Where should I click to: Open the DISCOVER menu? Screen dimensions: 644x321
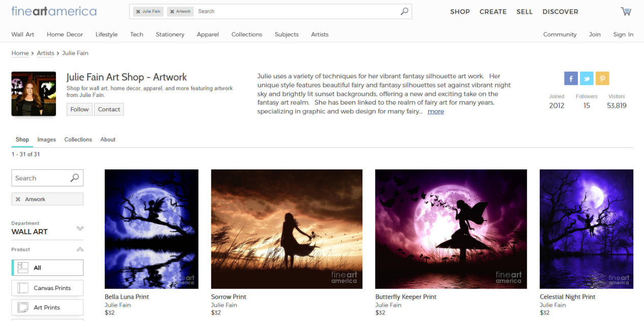click(x=560, y=12)
